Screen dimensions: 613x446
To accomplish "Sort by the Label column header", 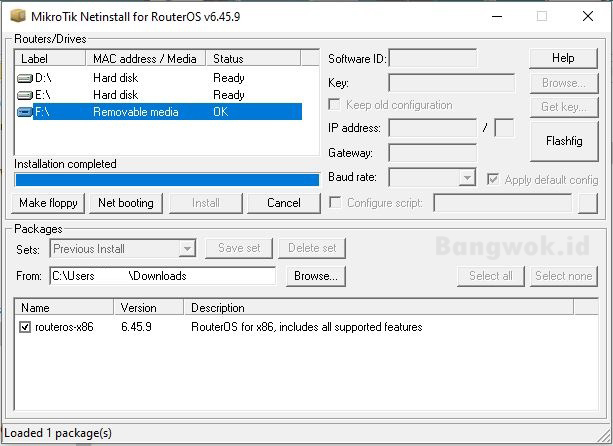I will click(x=50, y=59).
